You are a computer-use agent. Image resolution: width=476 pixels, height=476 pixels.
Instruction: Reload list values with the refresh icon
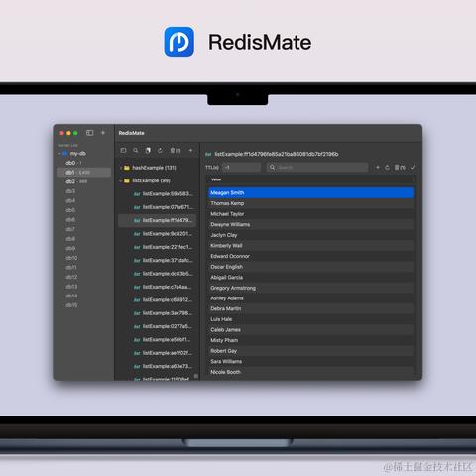[387, 167]
